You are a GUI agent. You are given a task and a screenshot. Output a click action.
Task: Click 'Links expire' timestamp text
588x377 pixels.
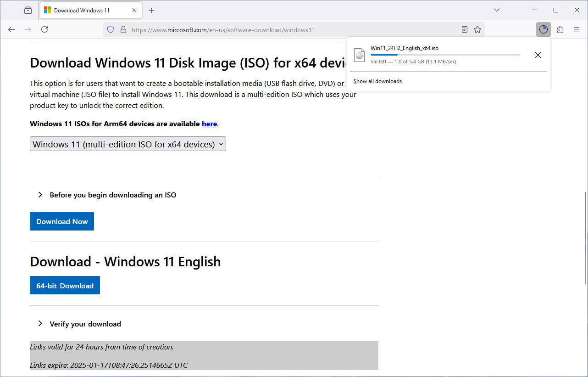(x=109, y=366)
